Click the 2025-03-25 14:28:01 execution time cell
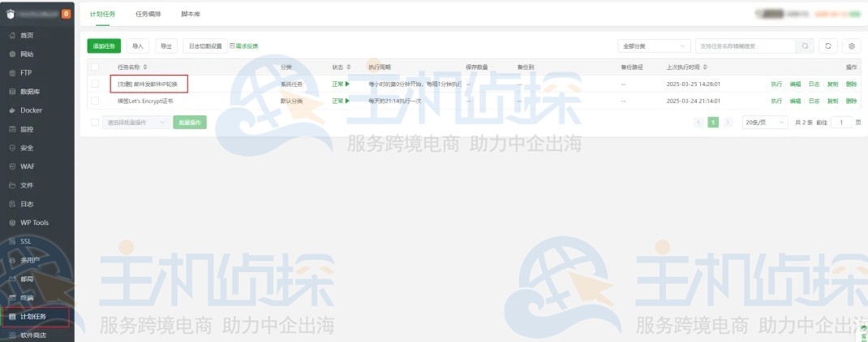This screenshot has height=342, width=868. 693,84
